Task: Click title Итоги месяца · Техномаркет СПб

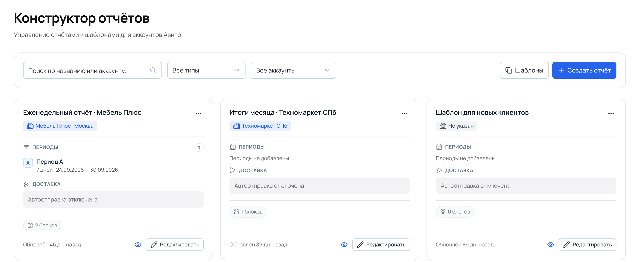Action: coord(282,113)
